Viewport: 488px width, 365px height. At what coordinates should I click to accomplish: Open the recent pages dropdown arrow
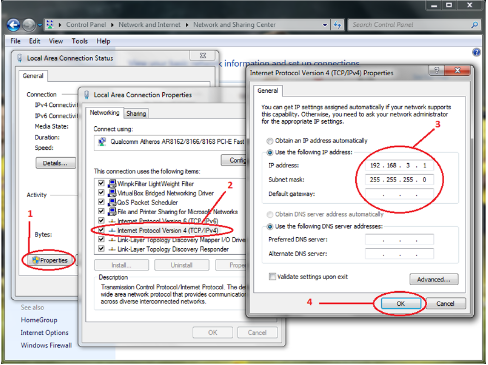tap(40, 25)
